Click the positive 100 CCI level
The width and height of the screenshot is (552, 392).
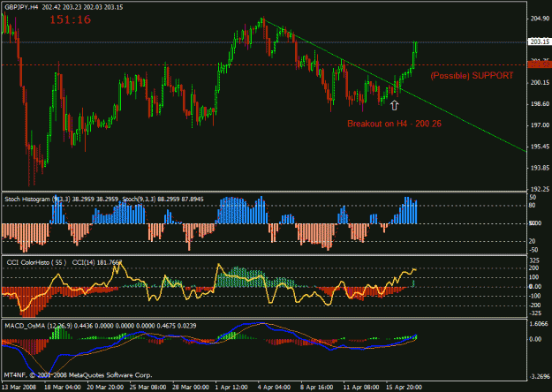click(x=534, y=277)
